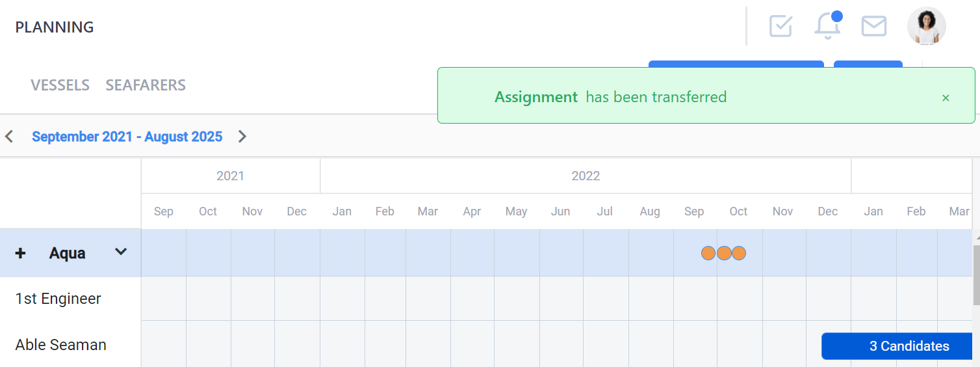
Task: Switch to the VESSELS tab
Action: 60,85
